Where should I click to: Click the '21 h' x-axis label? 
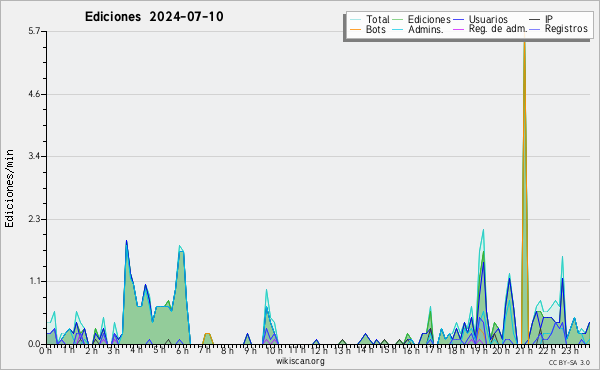tap(523, 351)
